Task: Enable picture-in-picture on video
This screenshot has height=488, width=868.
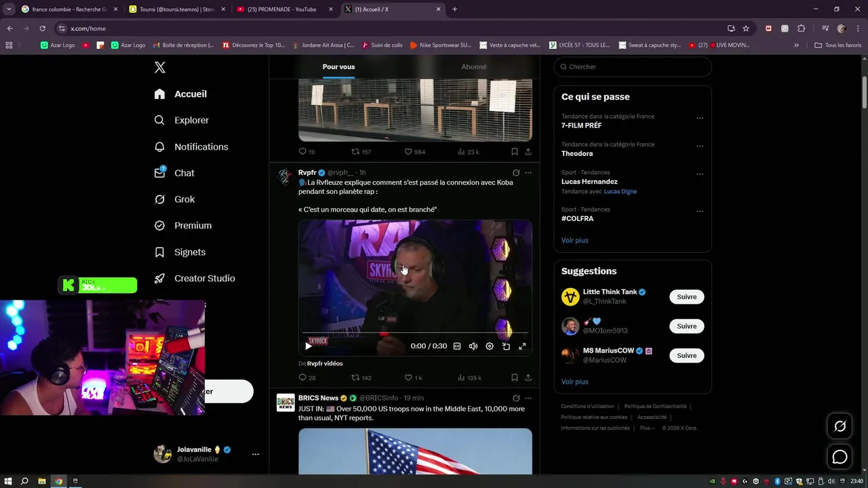Action: (506, 346)
